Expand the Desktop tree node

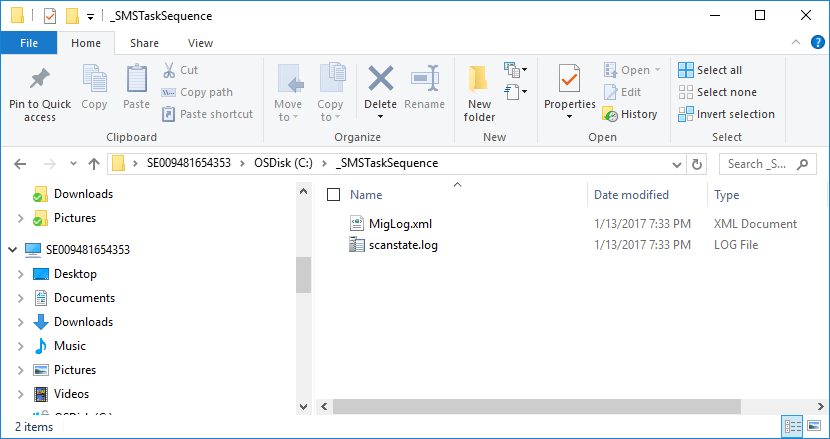coord(20,274)
